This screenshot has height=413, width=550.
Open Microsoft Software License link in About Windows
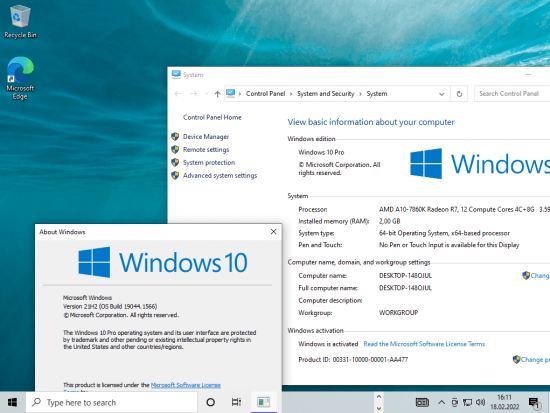tap(186, 385)
